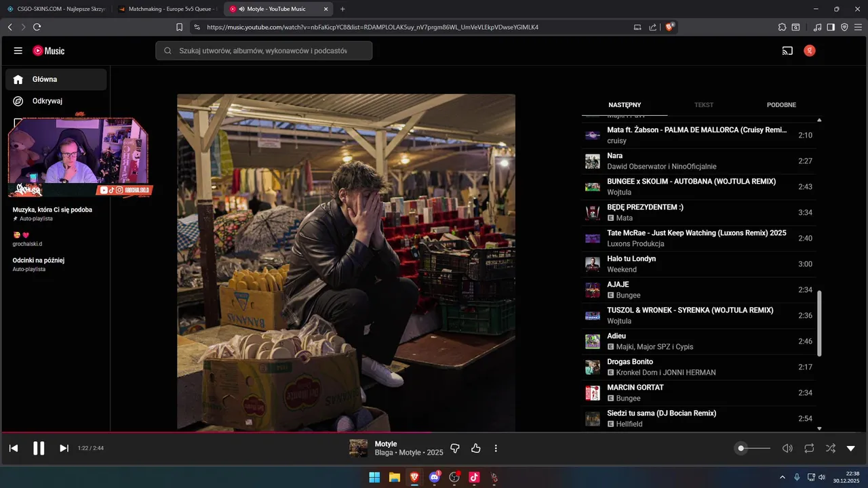This screenshot has width=868, height=488.
Task: Switch to the PODOBNE tab
Action: coord(781,105)
